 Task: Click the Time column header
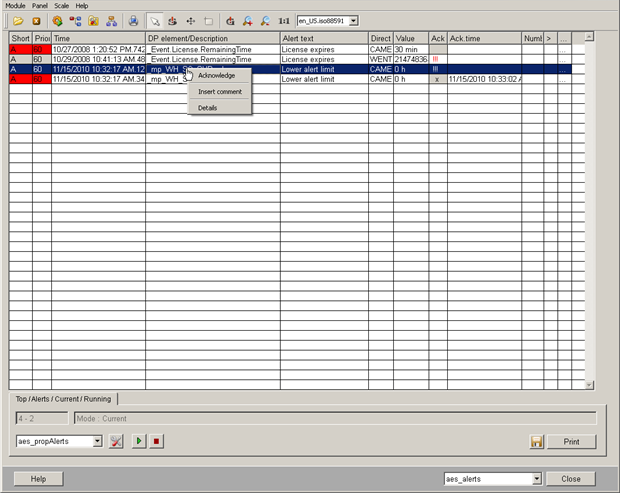98,37
